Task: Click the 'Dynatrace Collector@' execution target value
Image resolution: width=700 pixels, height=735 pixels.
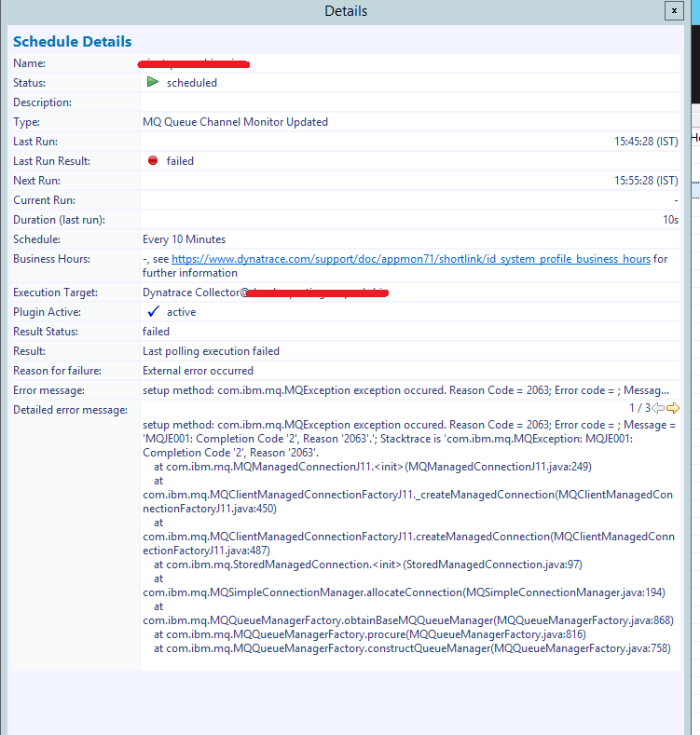Action: coord(195,293)
